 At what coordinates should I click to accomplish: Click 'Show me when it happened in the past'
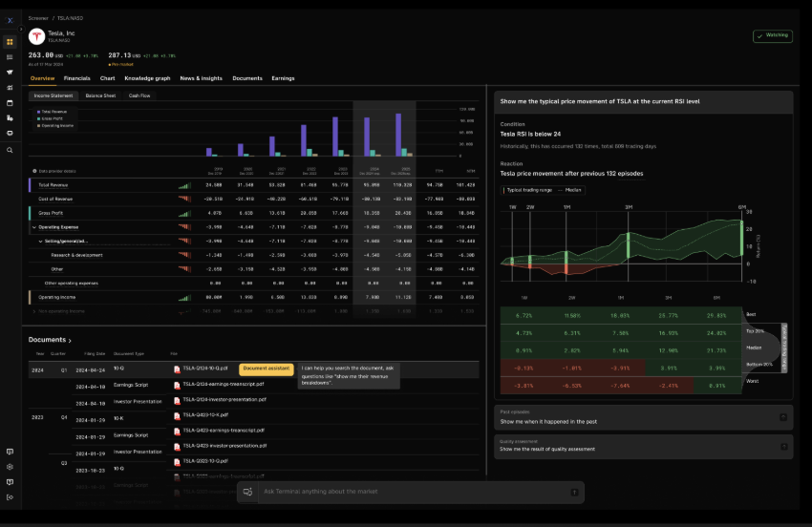click(548, 422)
